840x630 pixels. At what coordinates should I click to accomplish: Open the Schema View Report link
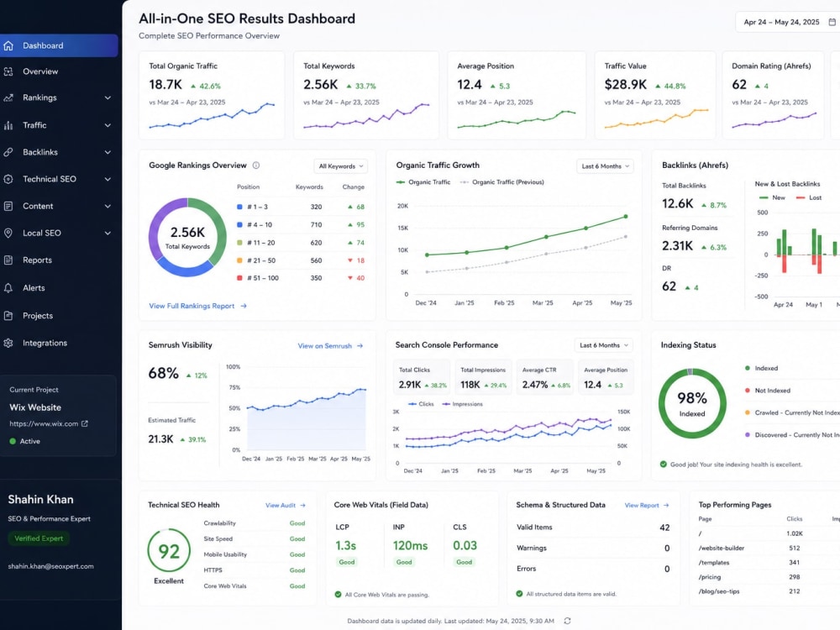click(x=647, y=505)
